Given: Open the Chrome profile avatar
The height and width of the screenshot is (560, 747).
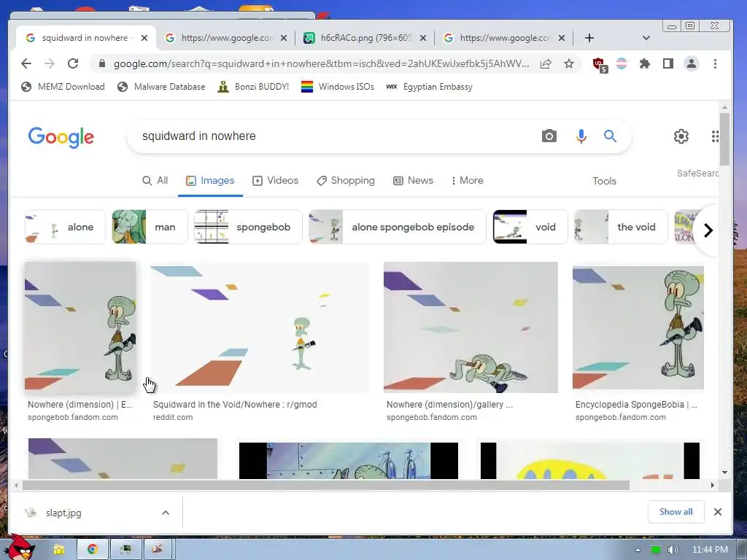Looking at the screenshot, I should [x=692, y=63].
